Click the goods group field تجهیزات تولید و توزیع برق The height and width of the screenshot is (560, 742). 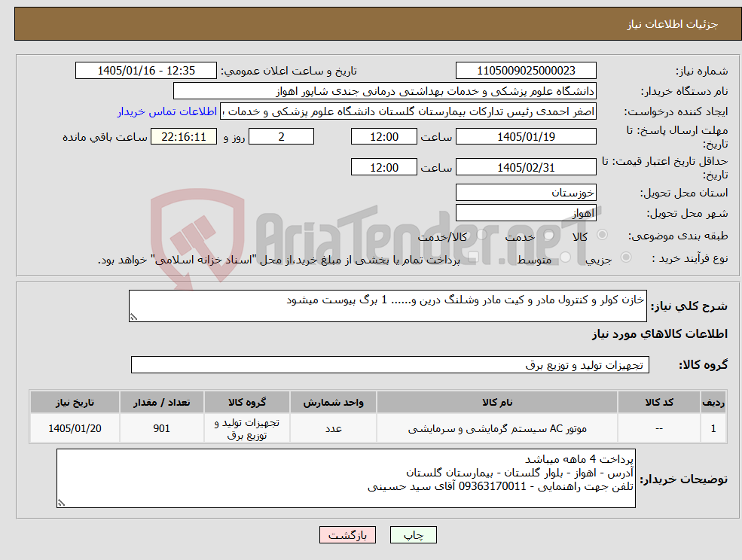pos(390,364)
